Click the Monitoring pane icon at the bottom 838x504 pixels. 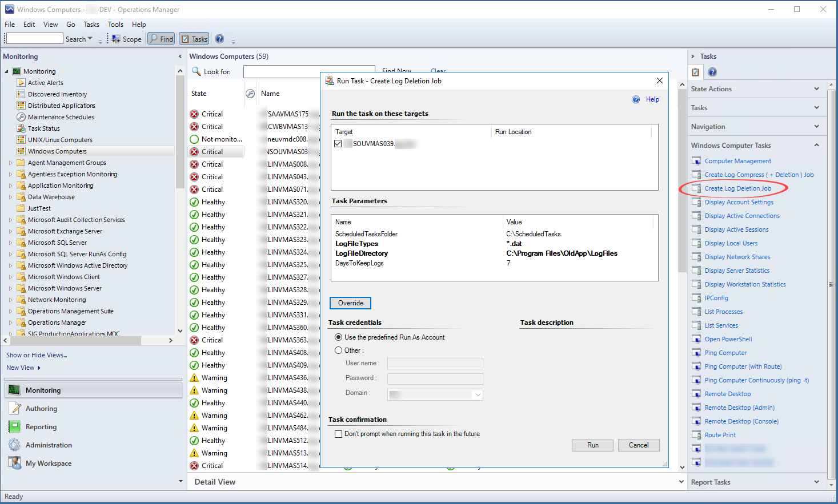click(15, 390)
